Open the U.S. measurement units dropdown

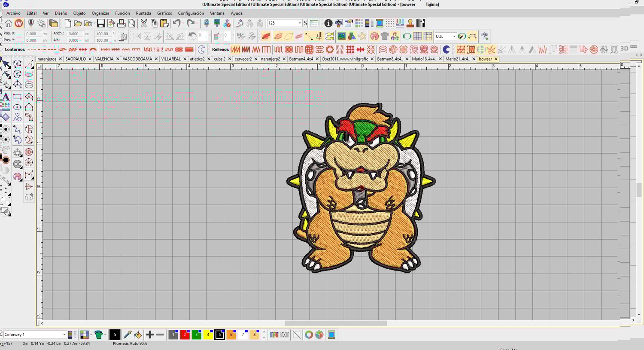(454, 36)
